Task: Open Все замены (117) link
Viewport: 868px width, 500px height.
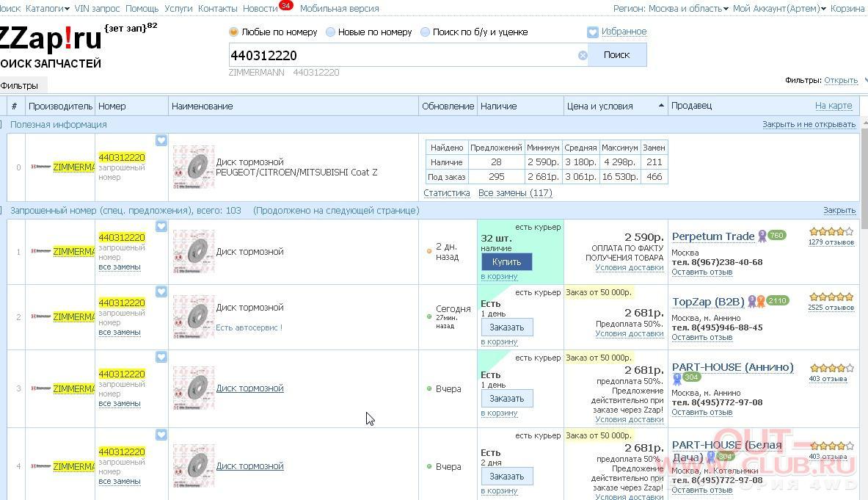Action: point(515,192)
